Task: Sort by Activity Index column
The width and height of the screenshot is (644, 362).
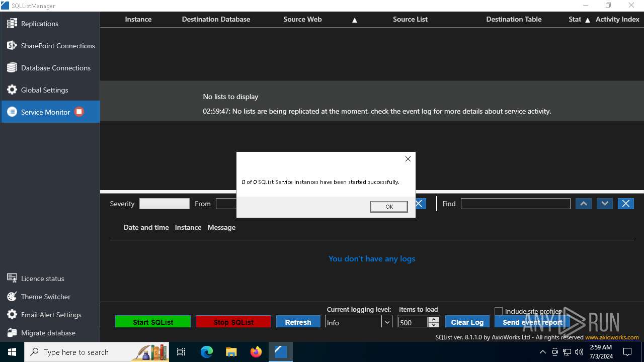Action: point(617,19)
